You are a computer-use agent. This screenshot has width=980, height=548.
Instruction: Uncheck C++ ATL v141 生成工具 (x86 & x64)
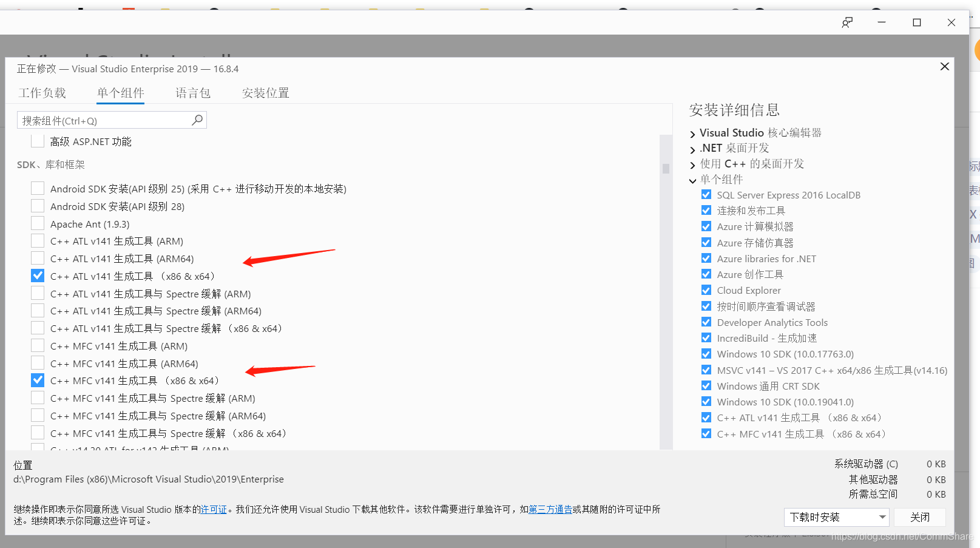point(38,276)
